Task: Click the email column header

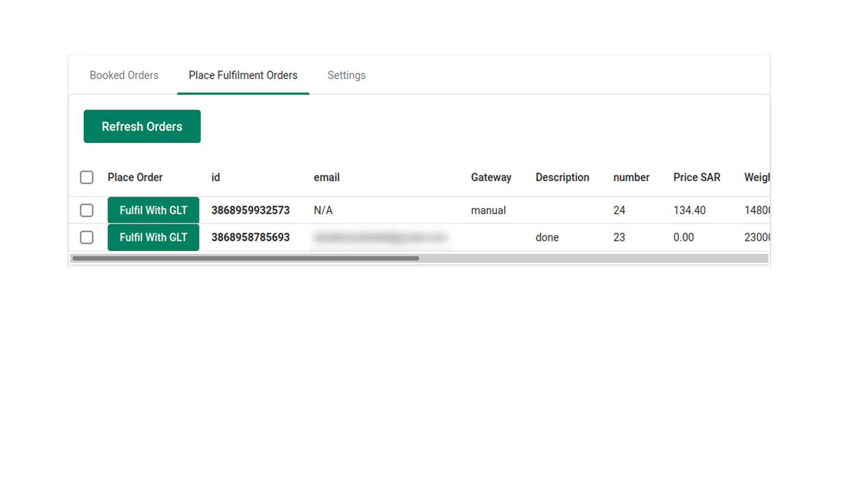Action: pyautogui.click(x=327, y=177)
